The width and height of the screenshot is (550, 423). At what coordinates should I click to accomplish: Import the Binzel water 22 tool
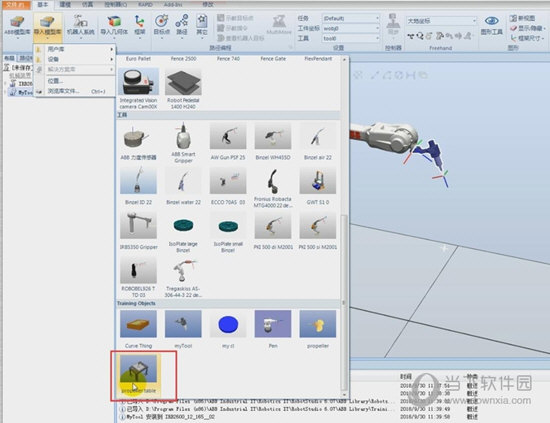(x=183, y=186)
